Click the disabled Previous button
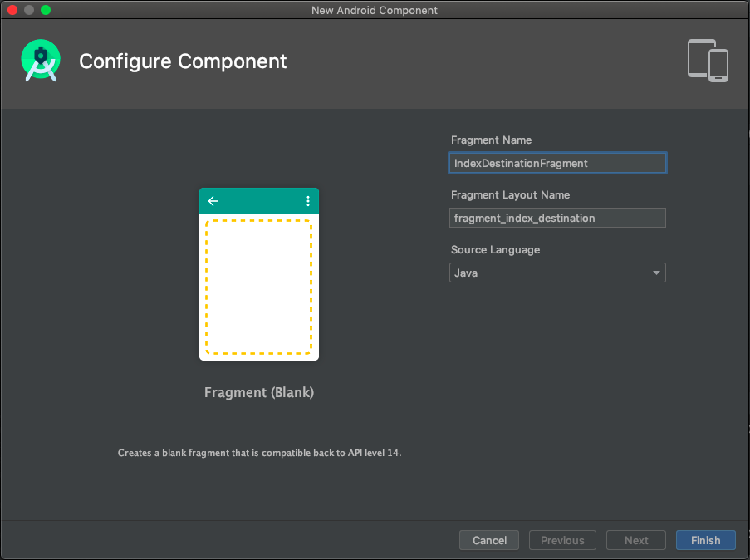This screenshot has width=750, height=560. (x=562, y=540)
